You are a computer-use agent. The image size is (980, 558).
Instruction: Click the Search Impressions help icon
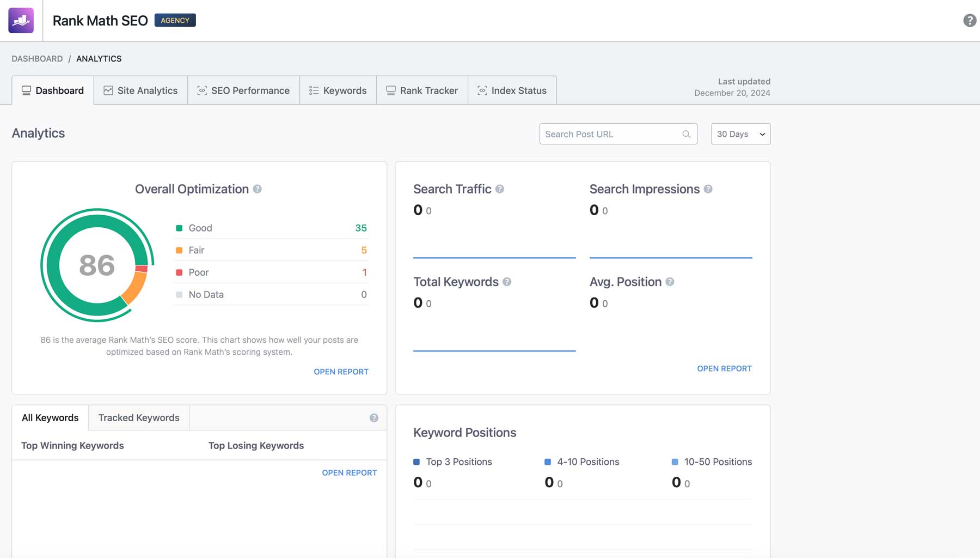(708, 189)
